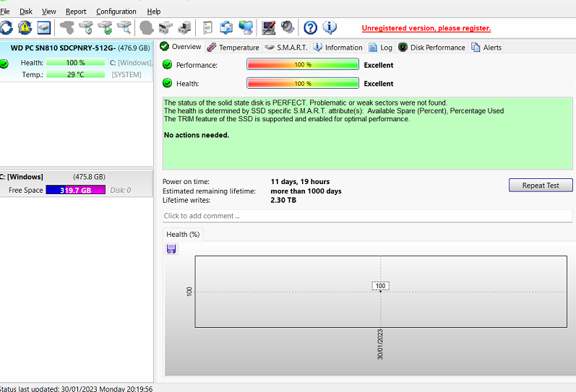Click the Performance 100 % gradient bar
This screenshot has height=392, width=576.
(x=303, y=64)
